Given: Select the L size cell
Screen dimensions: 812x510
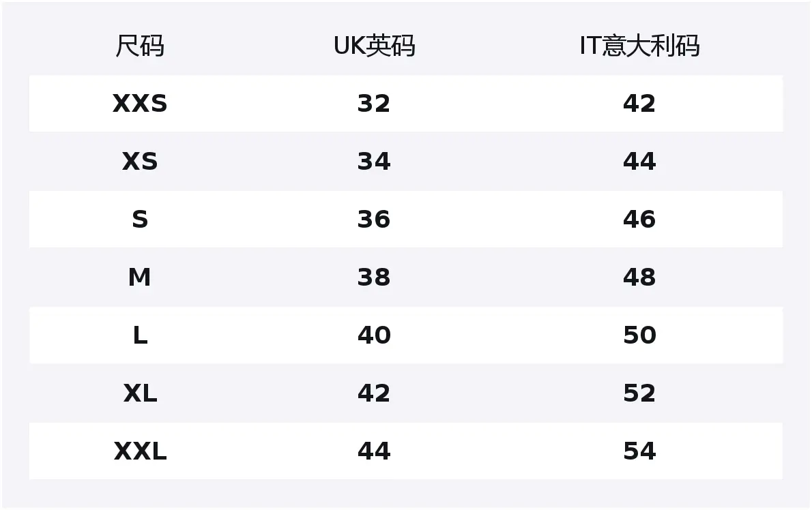Looking at the screenshot, I should pyautogui.click(x=140, y=335).
